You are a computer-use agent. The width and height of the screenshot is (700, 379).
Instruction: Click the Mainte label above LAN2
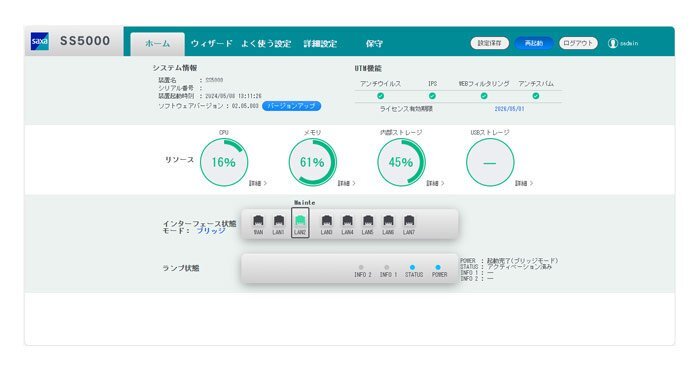point(304,203)
